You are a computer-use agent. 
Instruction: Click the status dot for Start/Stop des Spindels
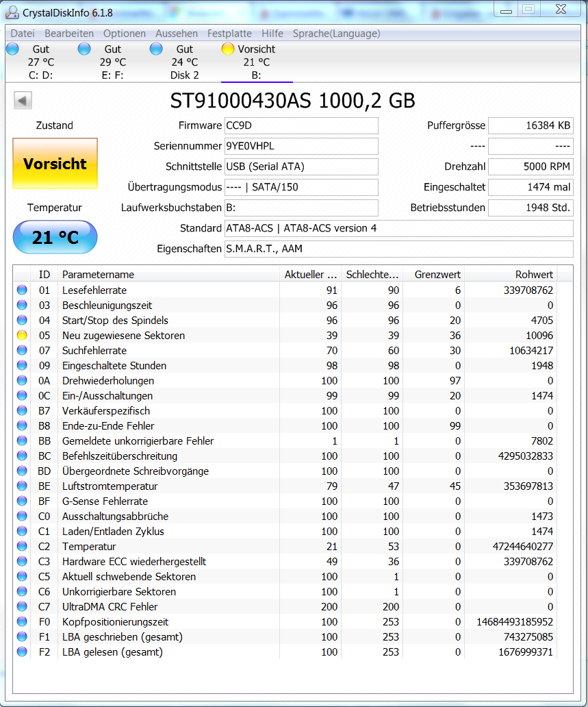coord(22,320)
